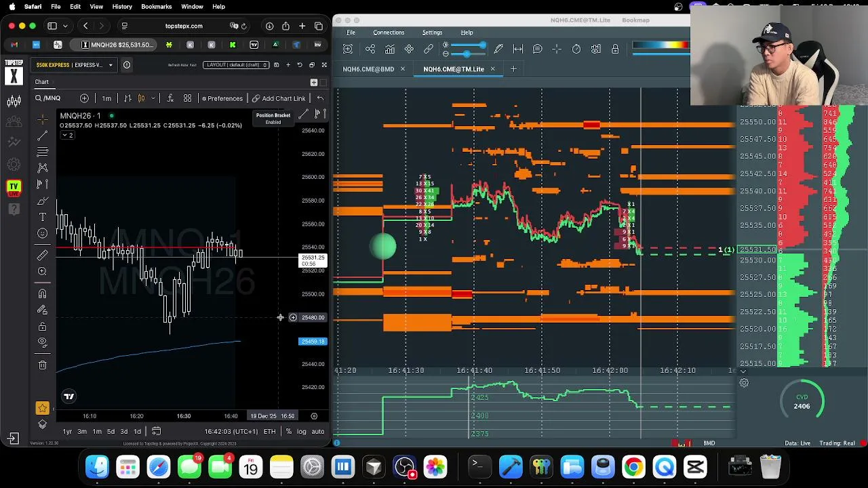The height and width of the screenshot is (488, 868).
Task: Click the /MNQ symbol search field
Action: [x=58, y=98]
